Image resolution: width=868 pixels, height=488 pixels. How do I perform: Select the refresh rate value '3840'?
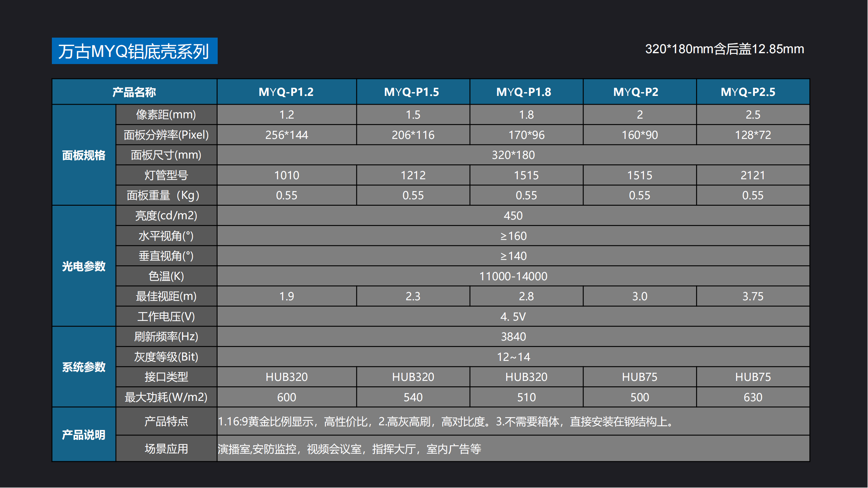point(513,337)
